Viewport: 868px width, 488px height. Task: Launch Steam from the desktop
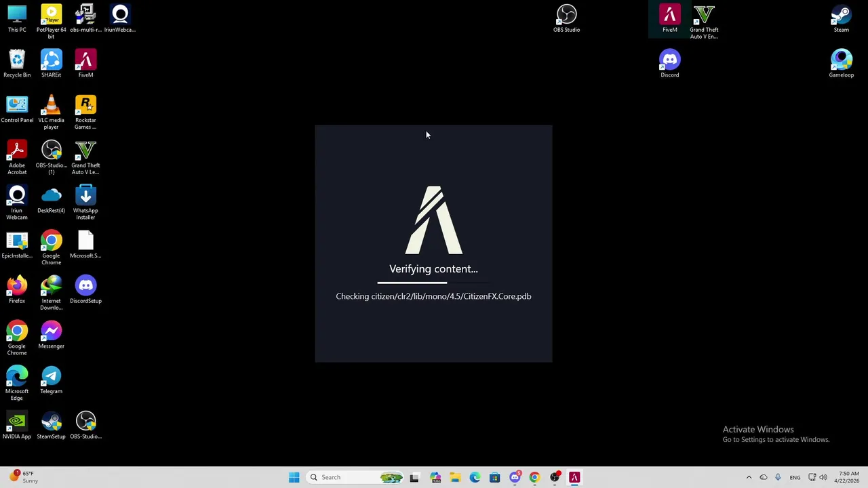coord(841,19)
